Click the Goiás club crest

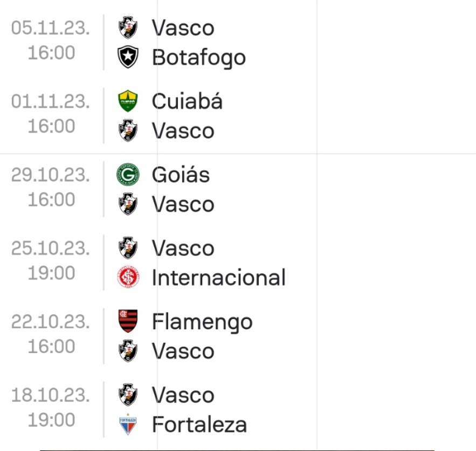(x=128, y=175)
